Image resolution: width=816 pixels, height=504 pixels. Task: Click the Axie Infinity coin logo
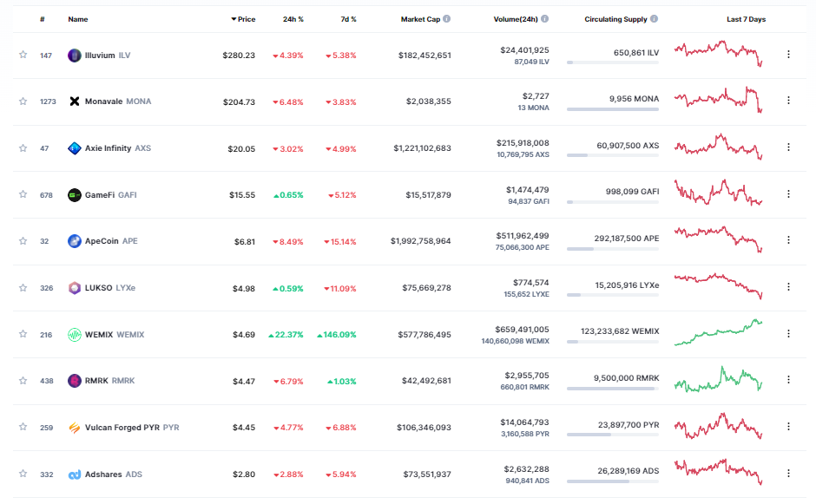[x=75, y=148]
